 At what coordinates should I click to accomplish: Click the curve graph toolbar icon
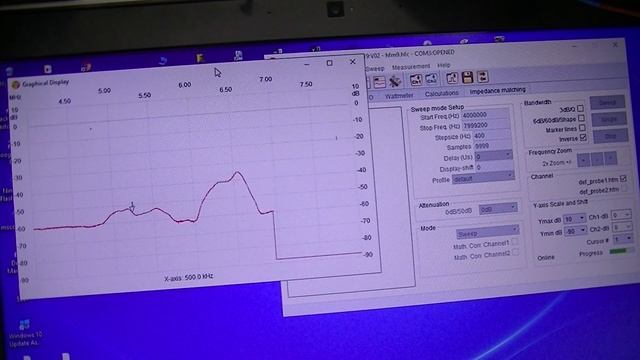point(452,78)
